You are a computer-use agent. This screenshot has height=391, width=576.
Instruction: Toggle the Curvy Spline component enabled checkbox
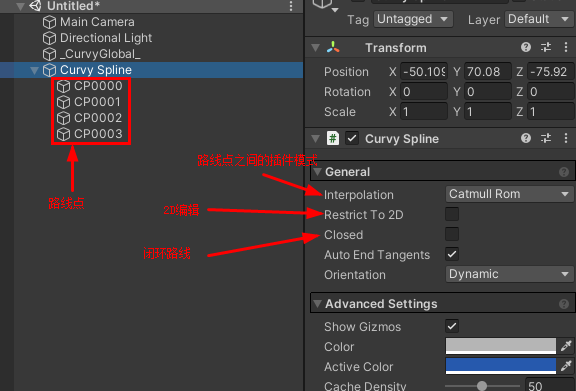tap(352, 139)
